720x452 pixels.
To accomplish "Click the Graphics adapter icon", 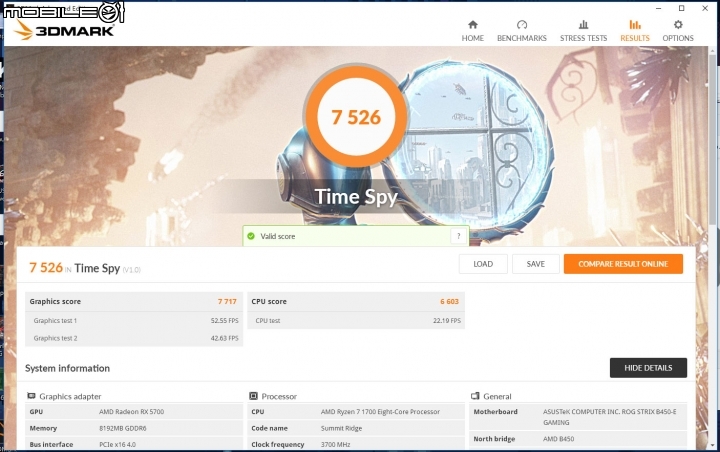I will click(x=31, y=396).
